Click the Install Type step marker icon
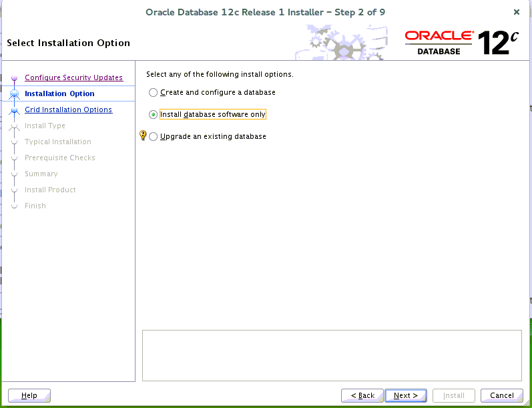Image resolution: width=532 pixels, height=408 pixels. 14,126
